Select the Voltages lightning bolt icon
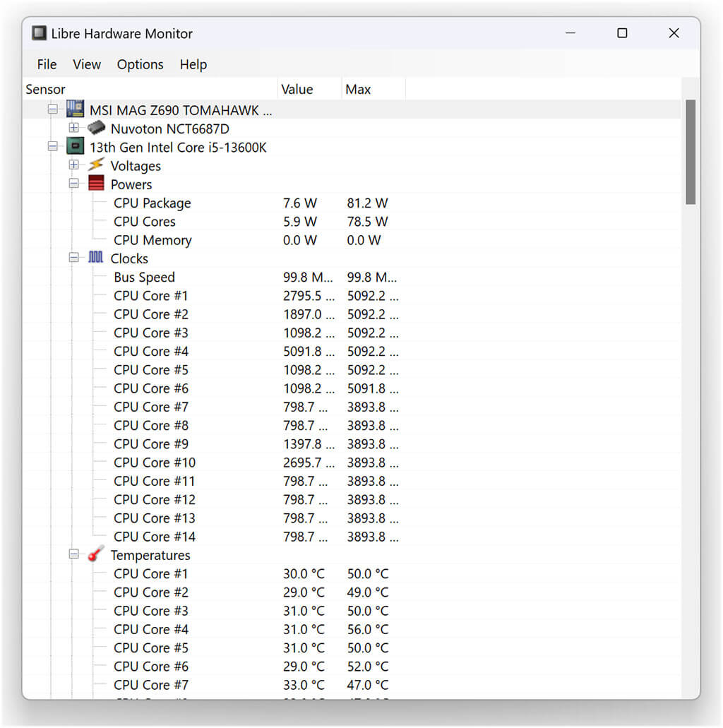723x728 pixels. click(97, 165)
